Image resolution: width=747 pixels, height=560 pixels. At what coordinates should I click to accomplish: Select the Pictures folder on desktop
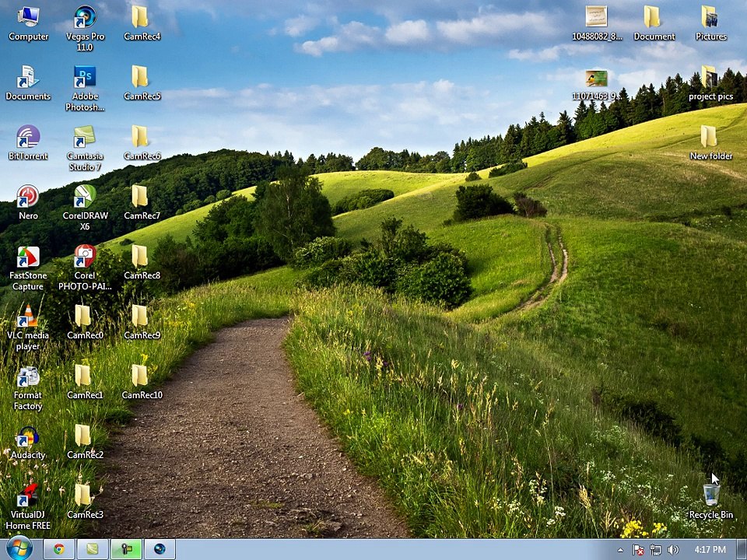tap(710, 24)
